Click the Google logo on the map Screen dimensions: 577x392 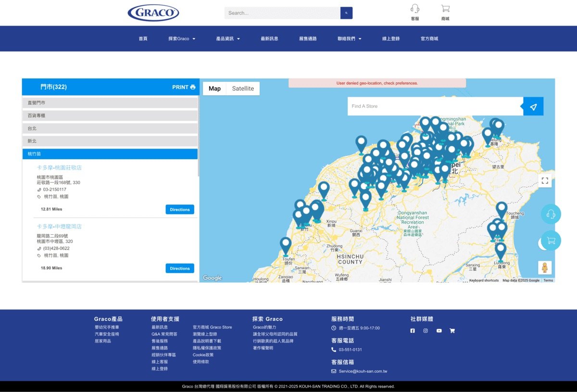212,278
